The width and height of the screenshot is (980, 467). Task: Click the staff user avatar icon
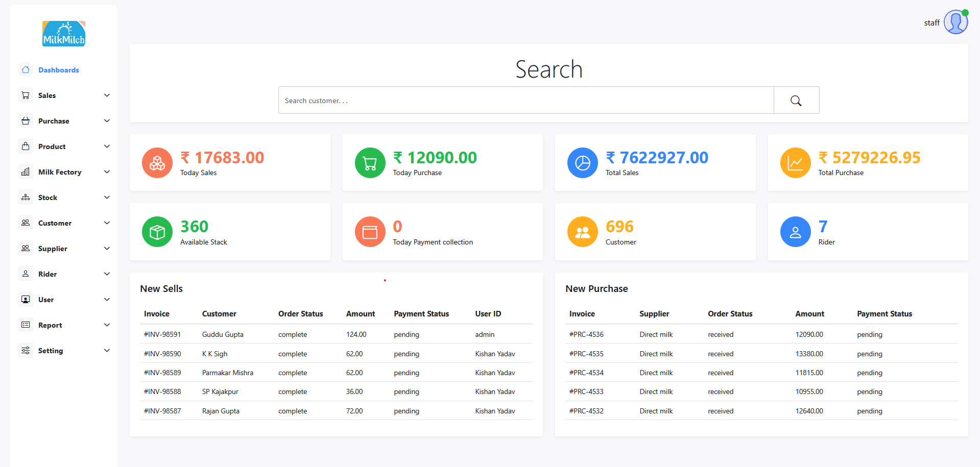[x=955, y=22]
